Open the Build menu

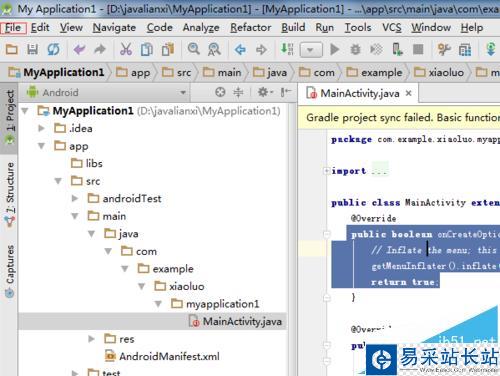point(293,28)
